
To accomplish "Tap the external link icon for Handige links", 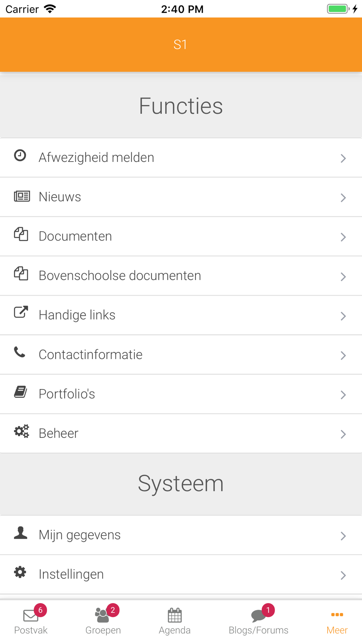I will pyautogui.click(x=21, y=312).
